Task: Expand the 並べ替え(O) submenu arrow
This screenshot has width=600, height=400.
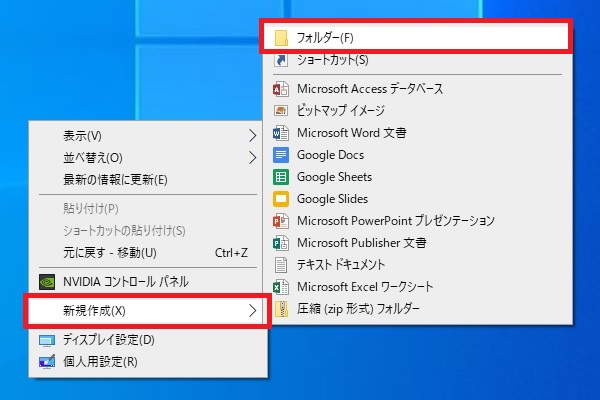Action: pos(252,157)
